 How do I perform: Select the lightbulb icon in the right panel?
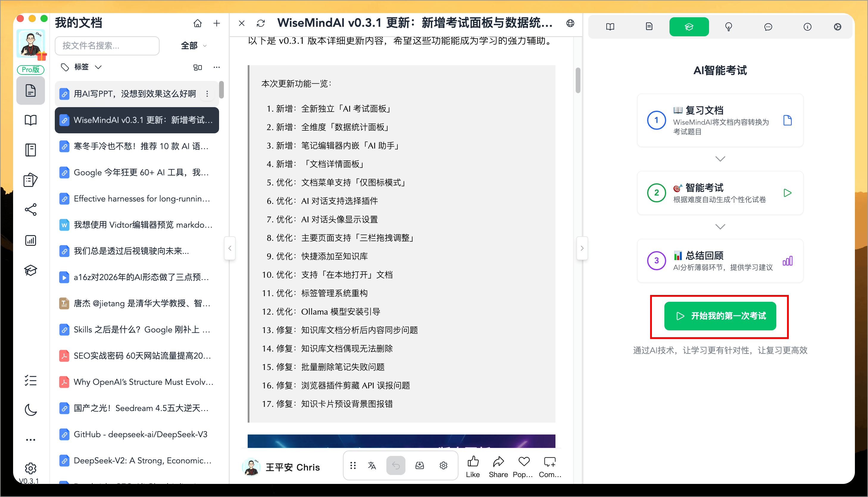click(729, 26)
